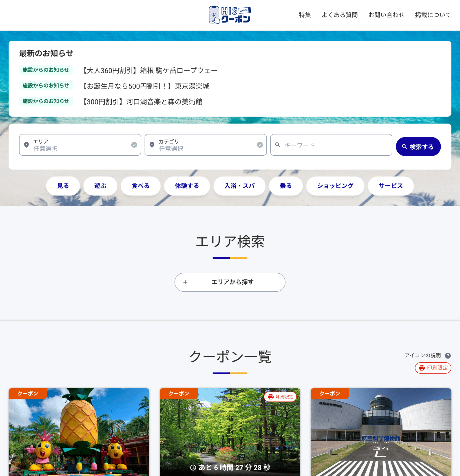Click the キーワード input field
460x476 pixels.
tap(331, 145)
